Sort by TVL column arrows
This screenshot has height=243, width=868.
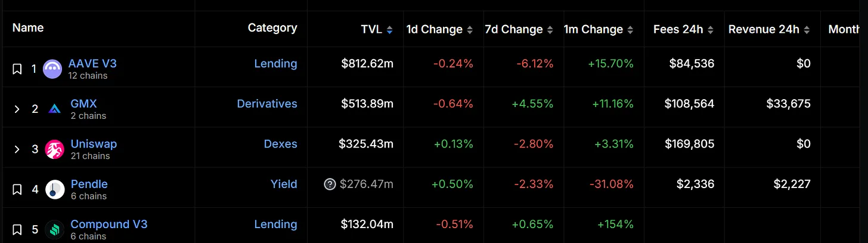click(390, 30)
